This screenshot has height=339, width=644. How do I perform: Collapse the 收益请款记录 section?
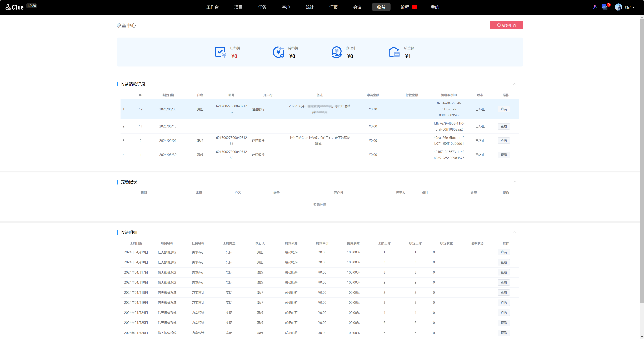515,84
